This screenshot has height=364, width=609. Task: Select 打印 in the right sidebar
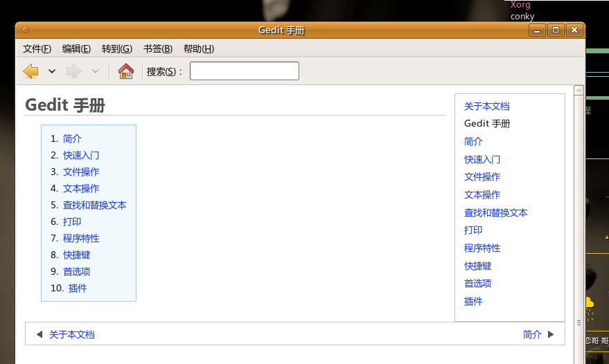click(x=473, y=230)
